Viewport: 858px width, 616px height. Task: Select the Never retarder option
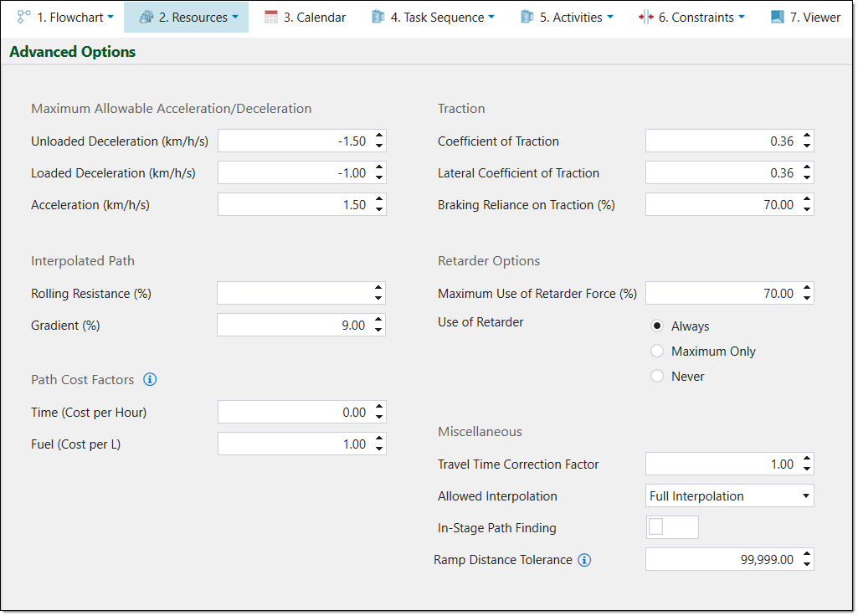point(657,376)
